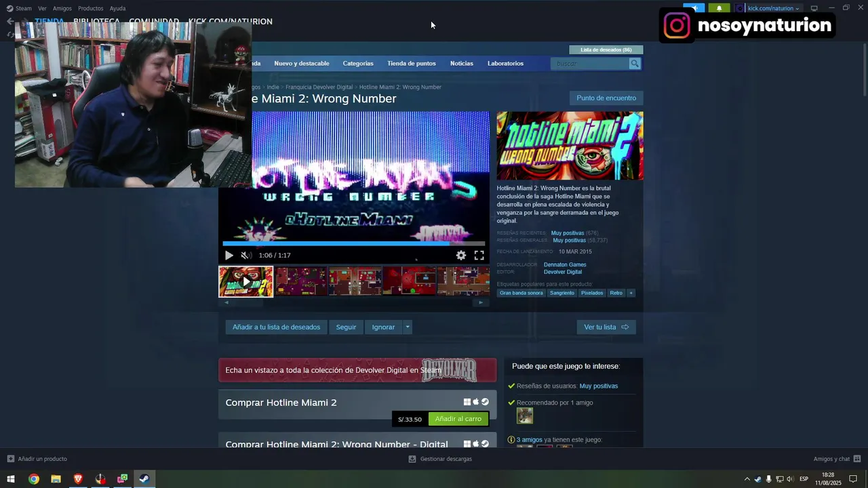This screenshot has height=488, width=868.
Task: Open Tienda de puntos tab
Action: tap(412, 63)
